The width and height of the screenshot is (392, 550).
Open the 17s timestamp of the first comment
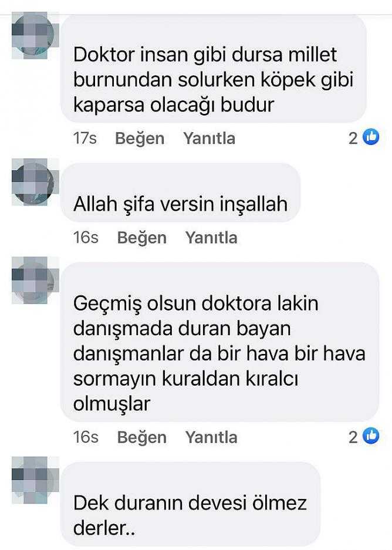click(x=85, y=138)
